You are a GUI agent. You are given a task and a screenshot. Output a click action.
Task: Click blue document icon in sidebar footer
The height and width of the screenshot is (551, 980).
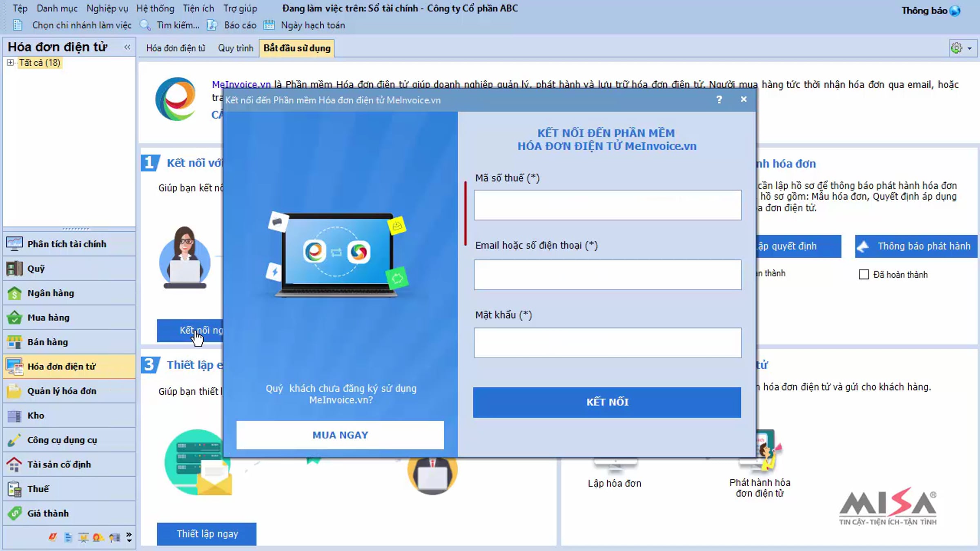pyautogui.click(x=68, y=537)
